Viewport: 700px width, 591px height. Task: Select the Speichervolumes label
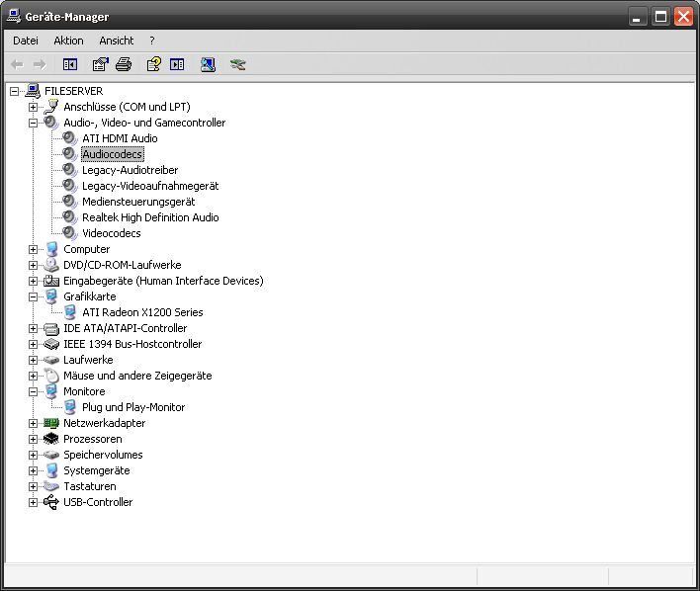click(x=103, y=455)
